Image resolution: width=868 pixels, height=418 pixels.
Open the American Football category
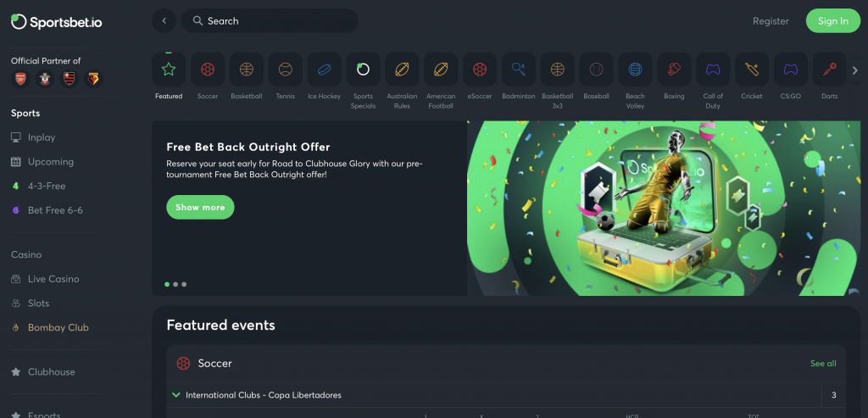[441, 70]
